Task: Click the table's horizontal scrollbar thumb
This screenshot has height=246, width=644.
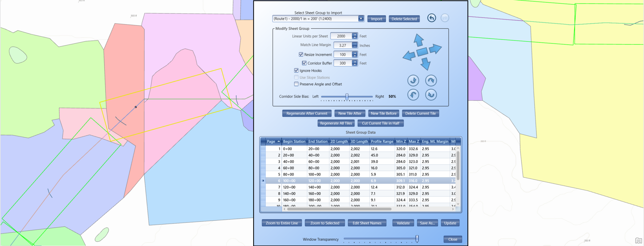Action: pos(339,209)
